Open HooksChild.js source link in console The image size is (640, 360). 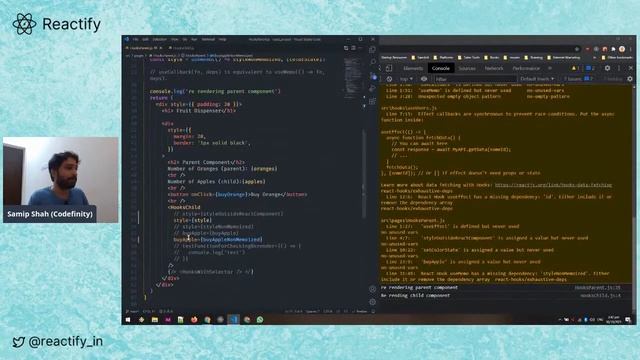(x=600, y=296)
